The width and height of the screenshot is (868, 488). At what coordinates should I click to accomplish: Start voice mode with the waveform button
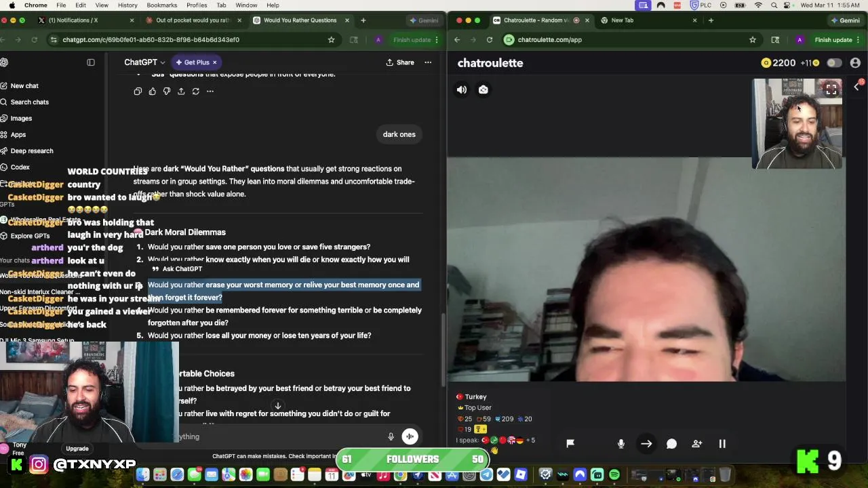point(410,437)
